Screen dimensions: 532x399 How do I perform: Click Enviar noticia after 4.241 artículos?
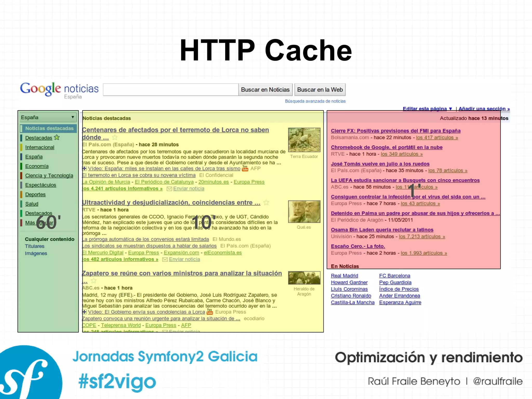(x=189, y=189)
